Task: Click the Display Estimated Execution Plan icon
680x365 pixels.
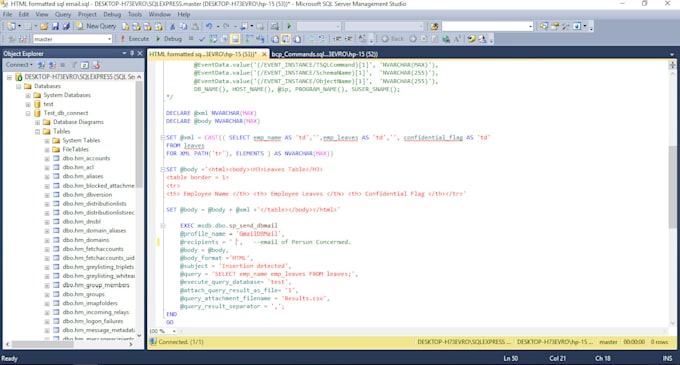Action: (213, 39)
